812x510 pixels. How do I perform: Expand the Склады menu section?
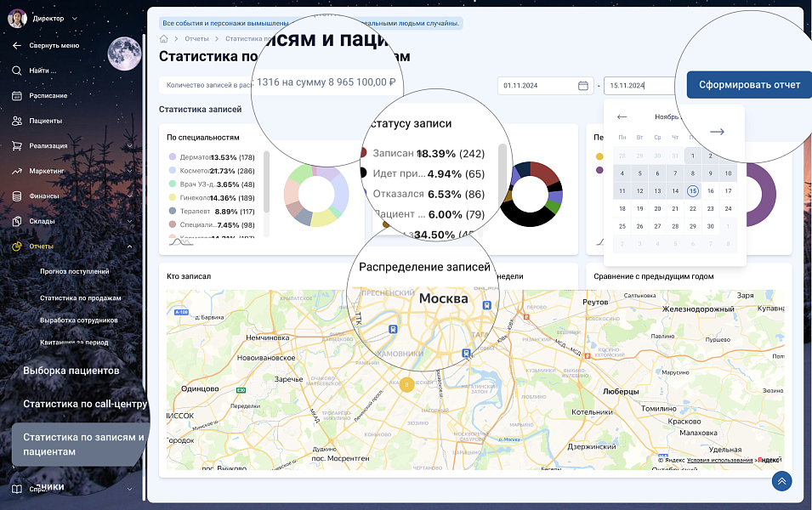point(129,221)
